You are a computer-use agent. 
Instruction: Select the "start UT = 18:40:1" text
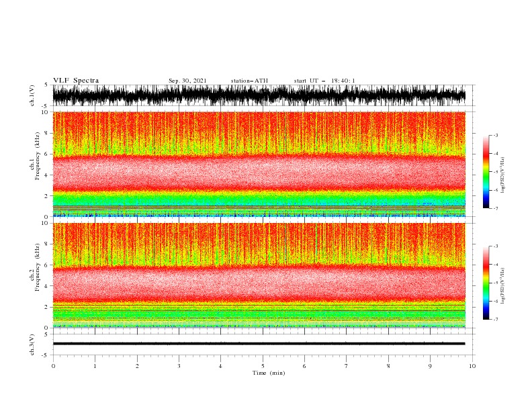pyautogui.click(x=324, y=81)
